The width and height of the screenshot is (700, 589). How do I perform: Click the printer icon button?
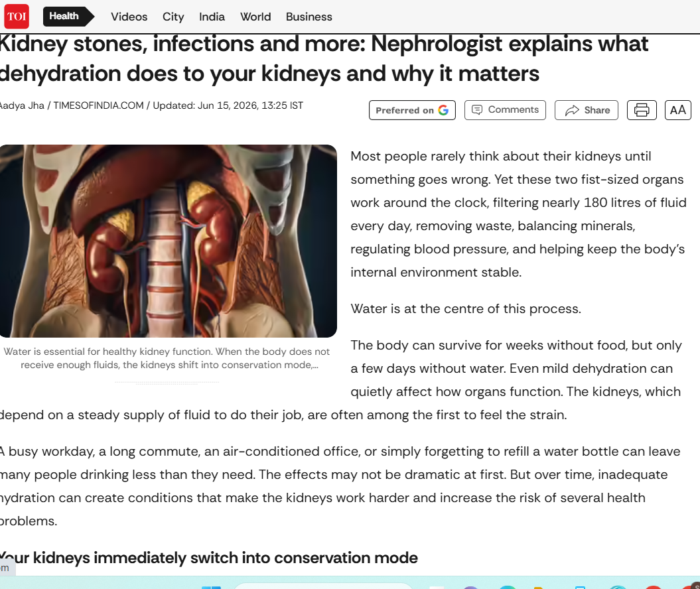pos(642,110)
